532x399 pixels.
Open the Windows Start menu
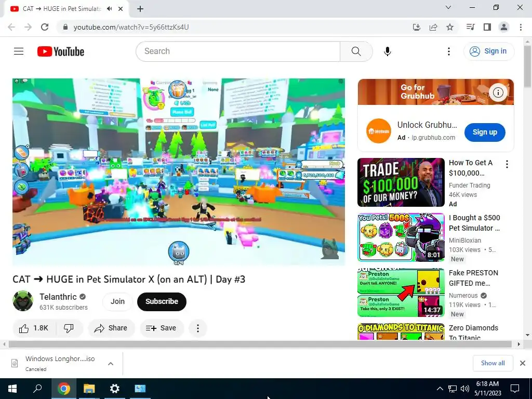(12, 389)
